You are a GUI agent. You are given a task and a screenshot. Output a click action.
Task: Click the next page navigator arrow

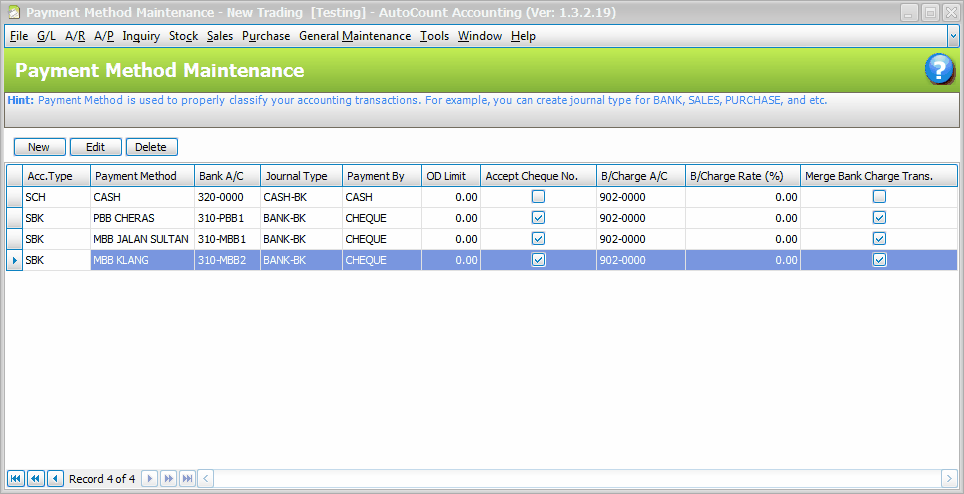(x=169, y=479)
